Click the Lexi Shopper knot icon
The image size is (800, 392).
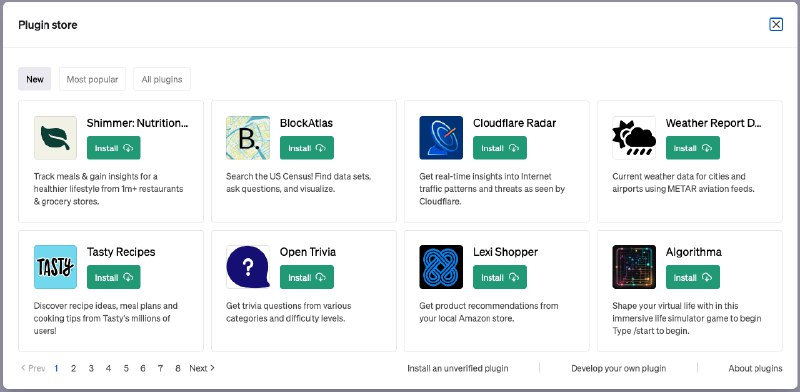pyautogui.click(x=441, y=267)
